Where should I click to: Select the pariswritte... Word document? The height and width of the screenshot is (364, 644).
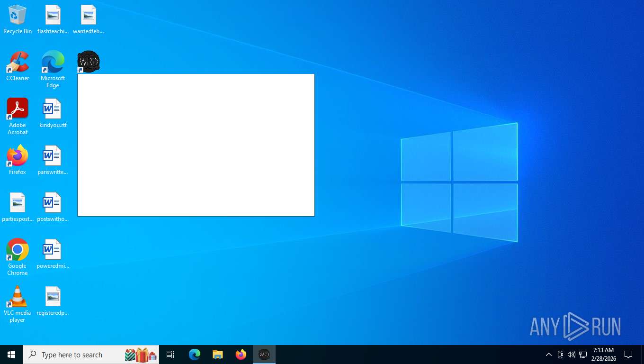53,160
